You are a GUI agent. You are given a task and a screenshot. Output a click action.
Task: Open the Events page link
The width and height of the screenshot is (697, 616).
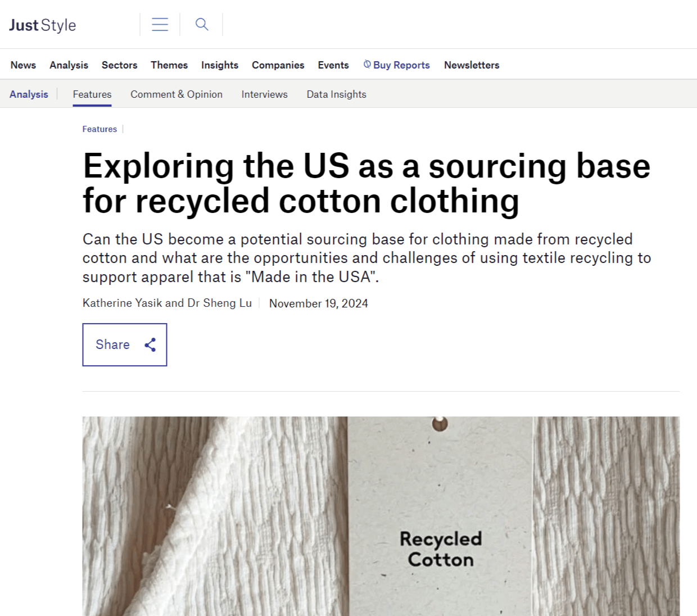coord(333,65)
